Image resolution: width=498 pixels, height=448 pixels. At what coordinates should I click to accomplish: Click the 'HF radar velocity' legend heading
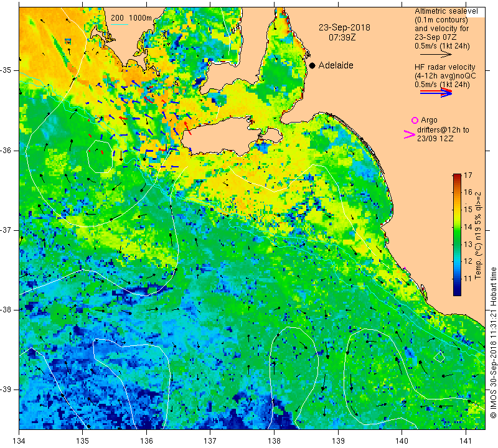[x=444, y=67]
